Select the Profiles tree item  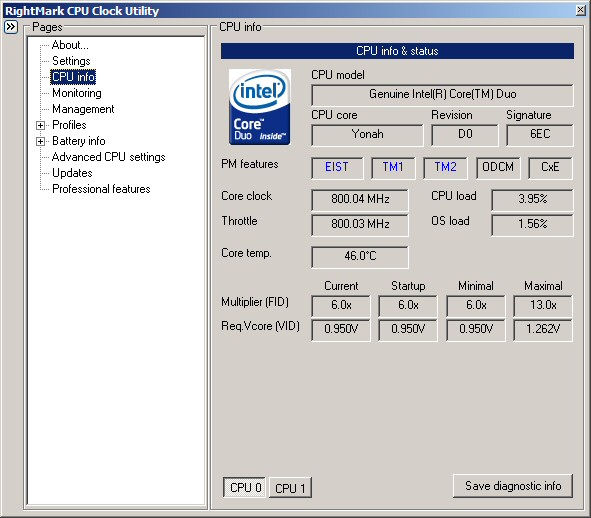[69, 125]
